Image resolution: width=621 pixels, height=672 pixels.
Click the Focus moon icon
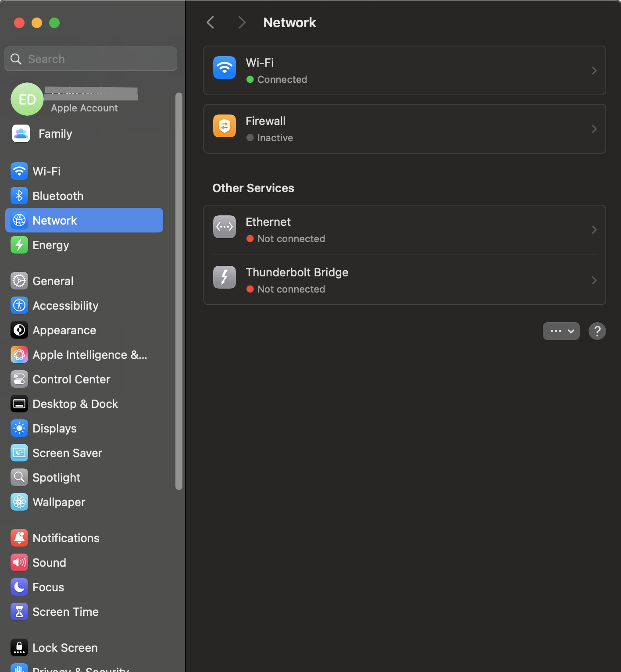tap(19, 587)
